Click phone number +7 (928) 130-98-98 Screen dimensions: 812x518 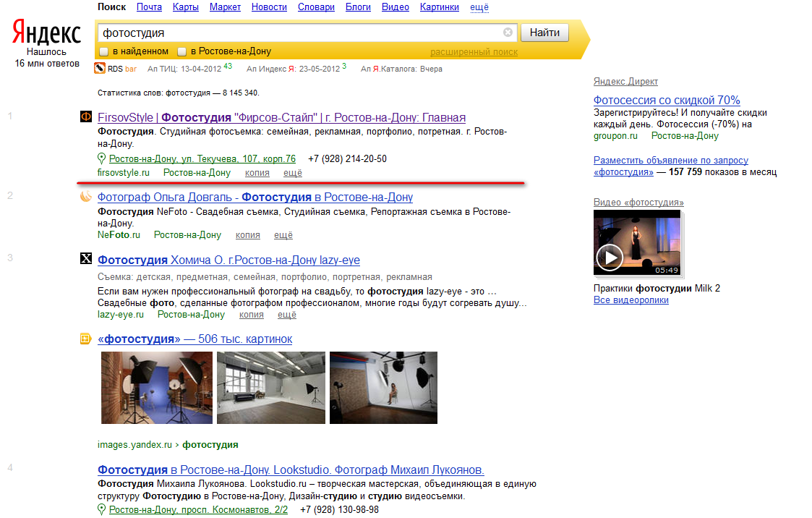tap(339, 510)
